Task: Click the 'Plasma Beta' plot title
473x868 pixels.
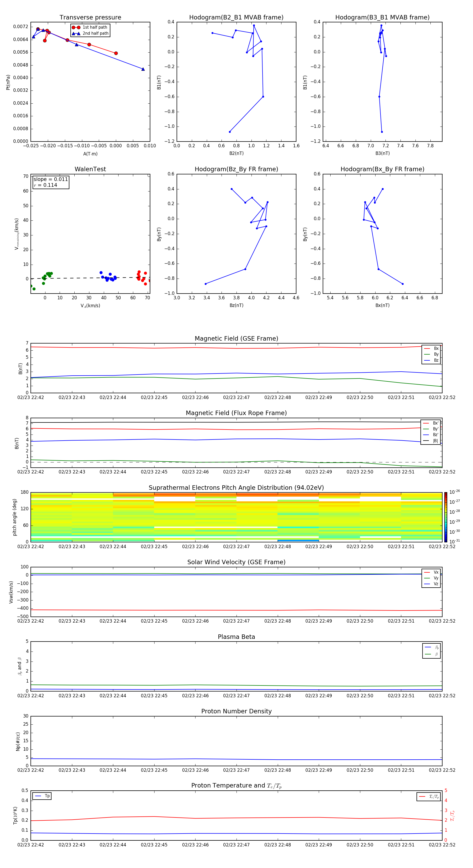Action: click(236, 637)
